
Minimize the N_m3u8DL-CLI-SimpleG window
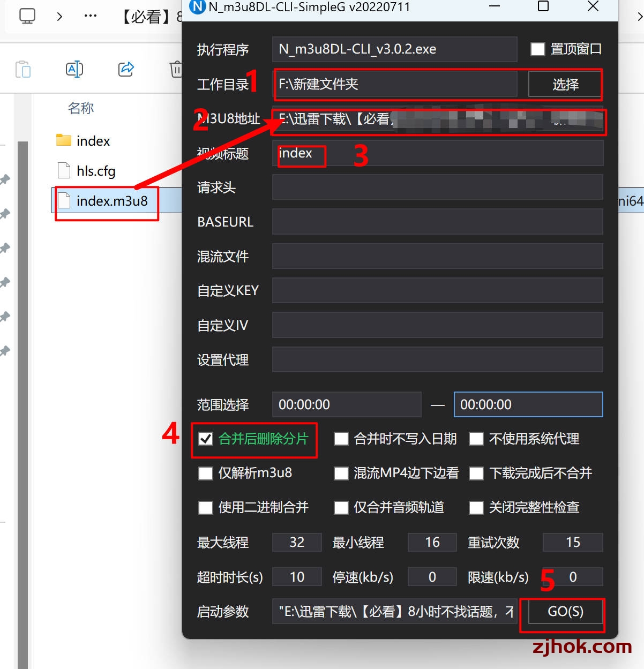pos(495,6)
